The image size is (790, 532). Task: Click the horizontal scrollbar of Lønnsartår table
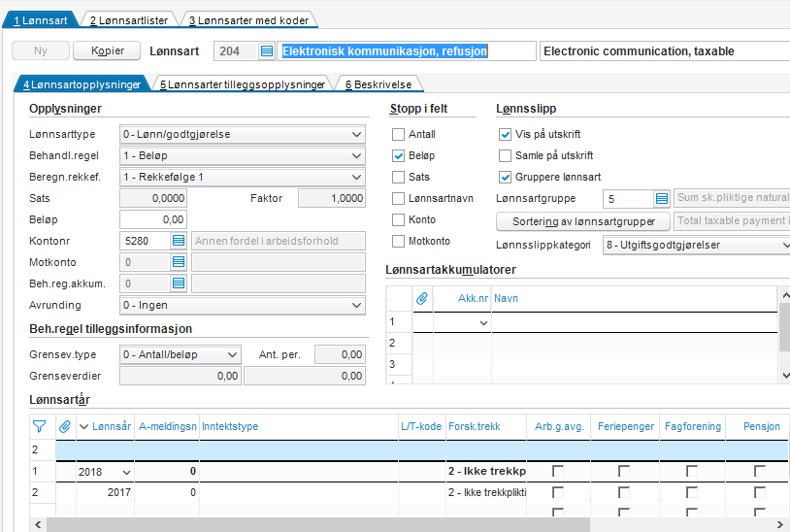[x=318, y=524]
